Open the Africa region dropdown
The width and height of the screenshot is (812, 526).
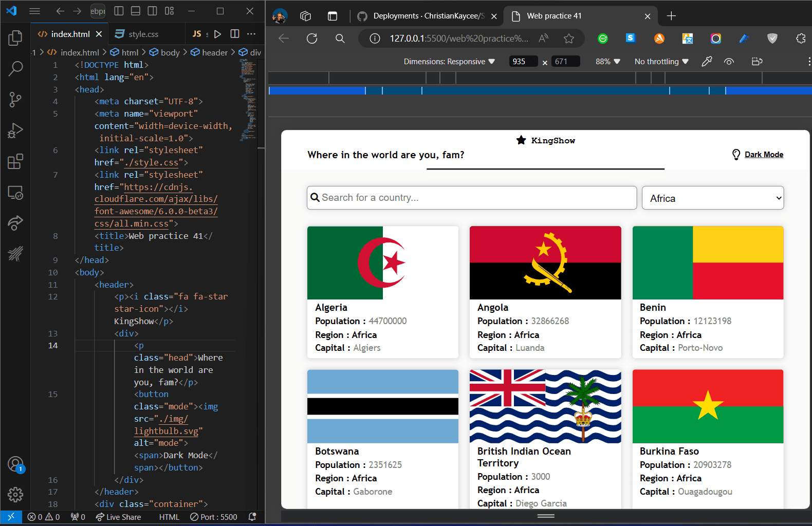pos(713,198)
